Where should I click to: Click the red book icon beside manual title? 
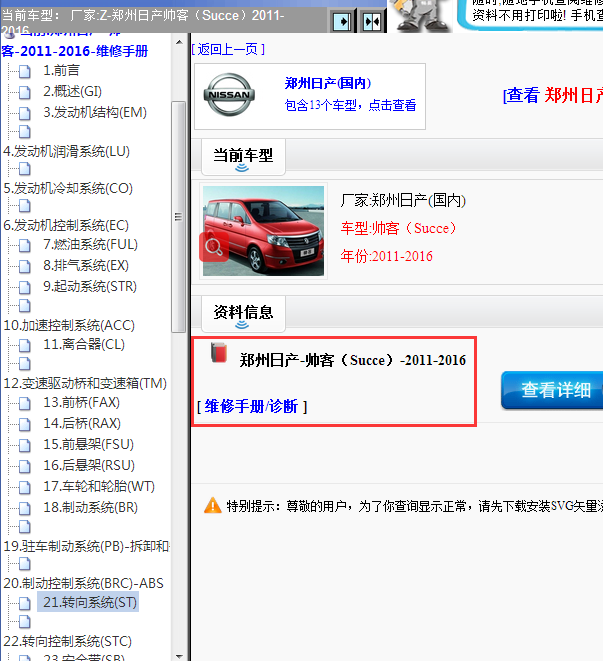(x=219, y=353)
